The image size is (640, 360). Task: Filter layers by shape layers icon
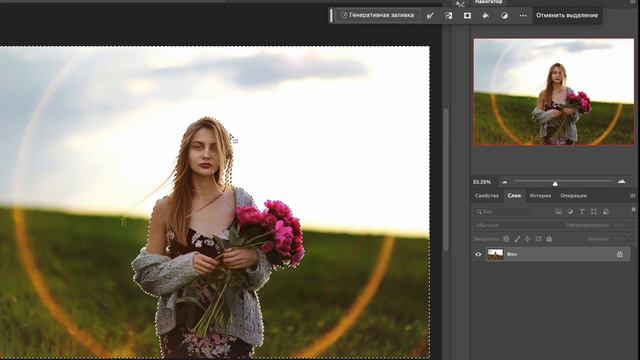594,211
